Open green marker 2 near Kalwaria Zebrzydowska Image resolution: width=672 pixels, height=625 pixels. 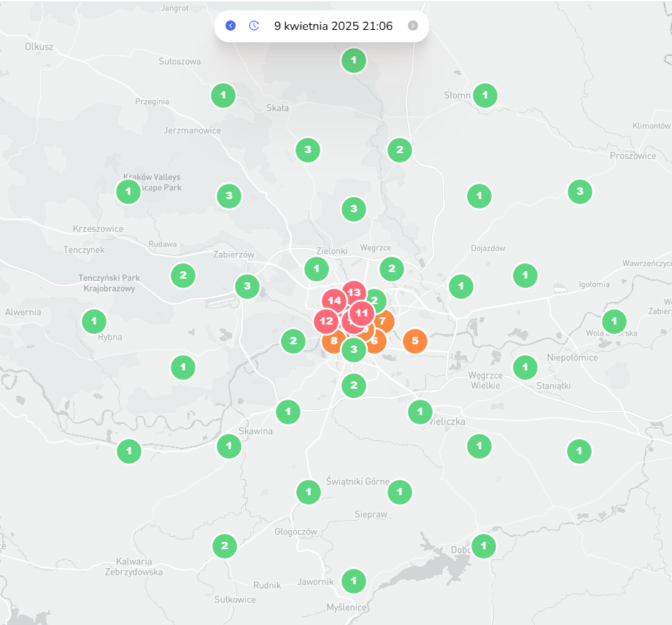(225, 546)
